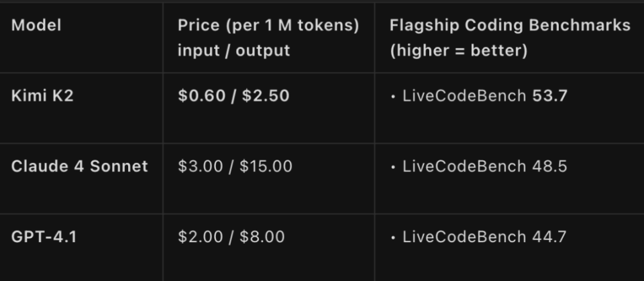Select the 48.5 benchmark score
The image size is (644, 281).
[549, 166]
